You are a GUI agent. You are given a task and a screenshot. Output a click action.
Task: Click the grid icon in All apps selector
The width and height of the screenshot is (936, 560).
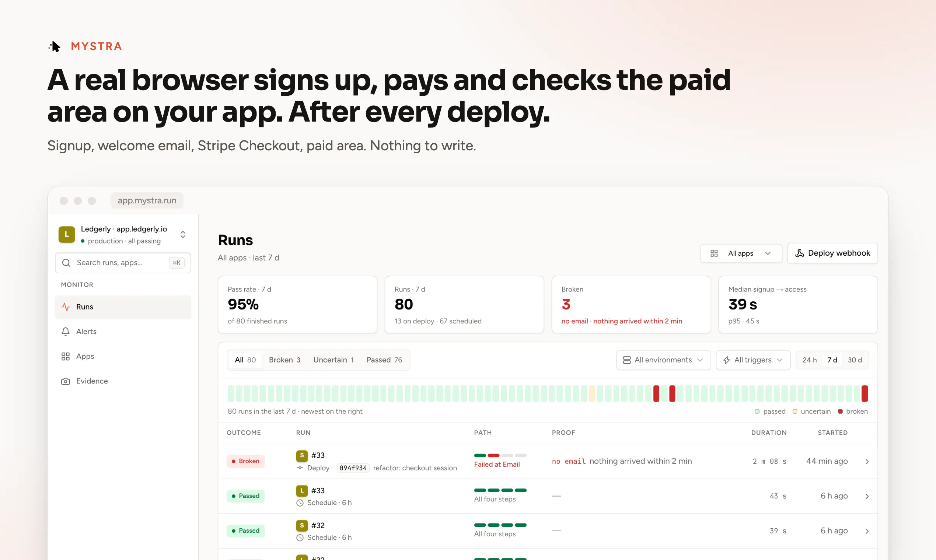click(714, 253)
